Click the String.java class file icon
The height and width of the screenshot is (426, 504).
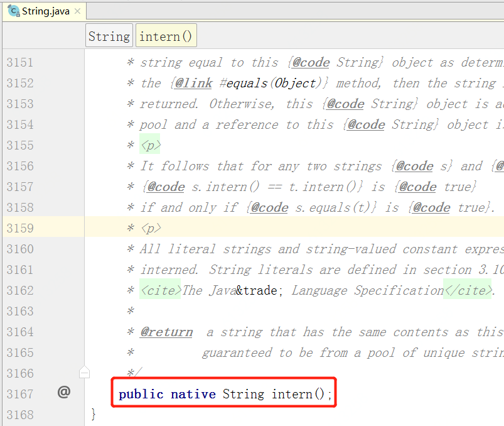[14, 11]
